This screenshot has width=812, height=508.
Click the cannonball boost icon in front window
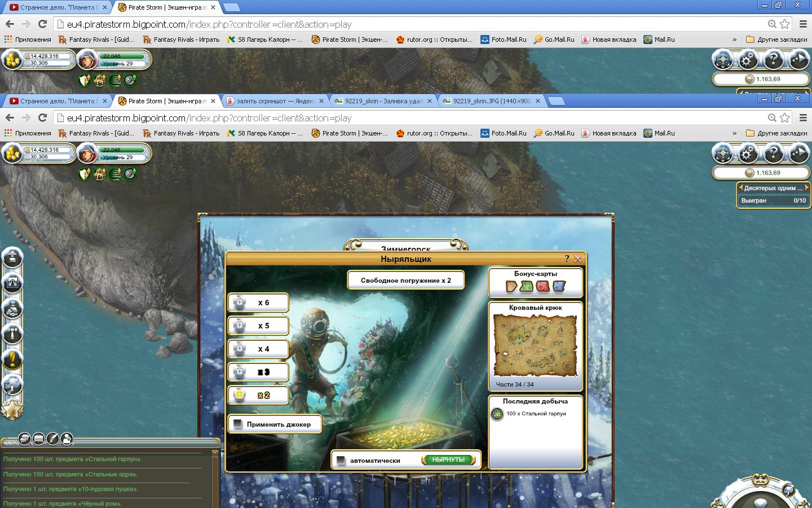click(100, 174)
